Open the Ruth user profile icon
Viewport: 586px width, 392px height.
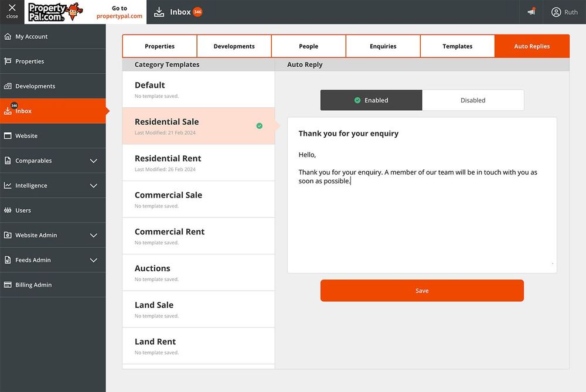[556, 12]
